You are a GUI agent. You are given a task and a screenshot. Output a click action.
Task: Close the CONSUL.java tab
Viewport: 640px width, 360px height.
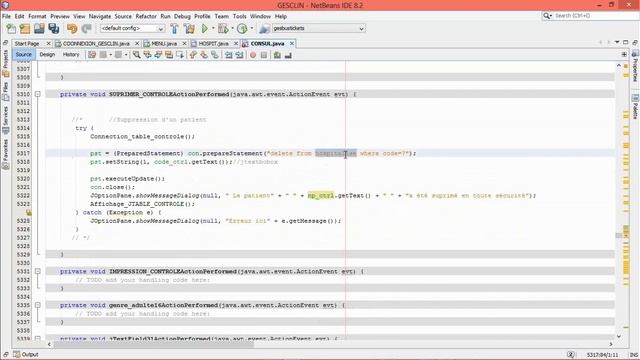(292, 43)
